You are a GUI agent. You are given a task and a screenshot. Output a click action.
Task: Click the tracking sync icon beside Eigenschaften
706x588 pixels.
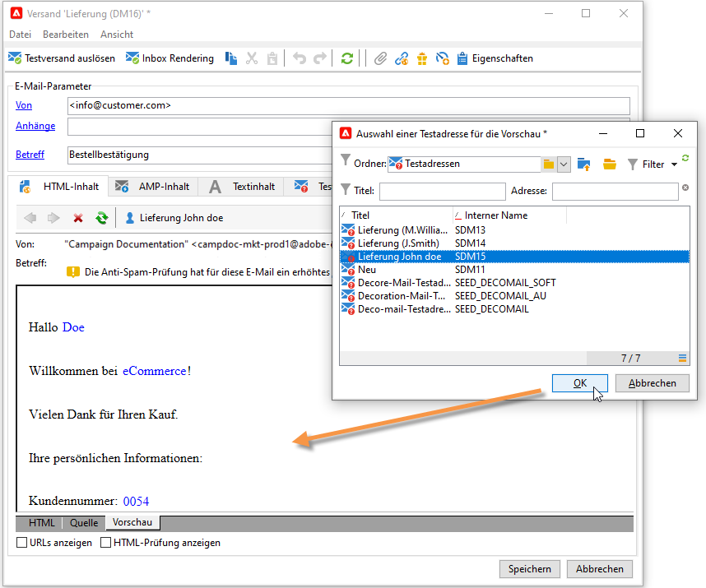tap(442, 58)
